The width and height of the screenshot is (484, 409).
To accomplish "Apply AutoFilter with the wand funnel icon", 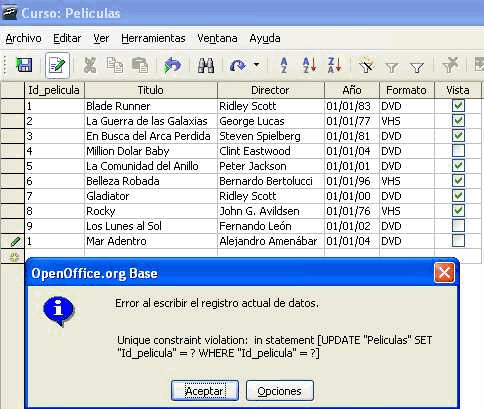I will click(x=366, y=66).
